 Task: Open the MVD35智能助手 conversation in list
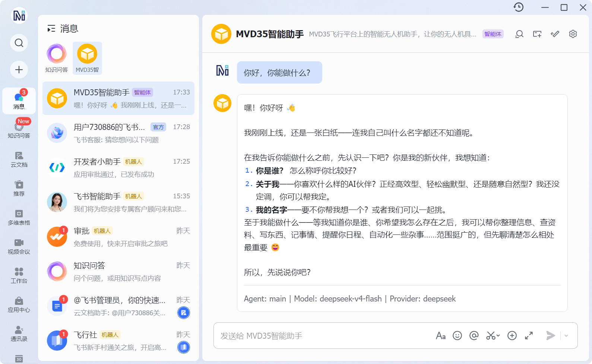click(118, 98)
